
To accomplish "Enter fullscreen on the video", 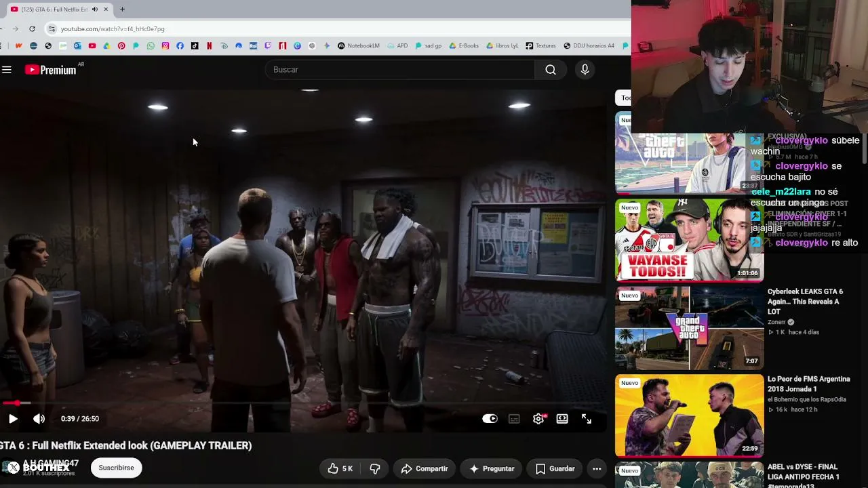I will pyautogui.click(x=587, y=419).
